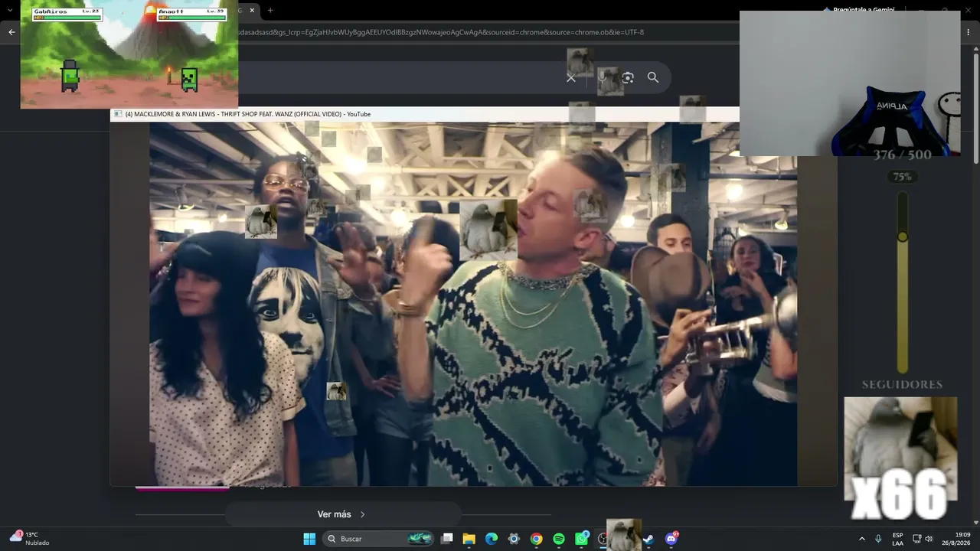980x551 pixels.
Task: Open the Settings gear app in taskbar
Action: point(514,539)
